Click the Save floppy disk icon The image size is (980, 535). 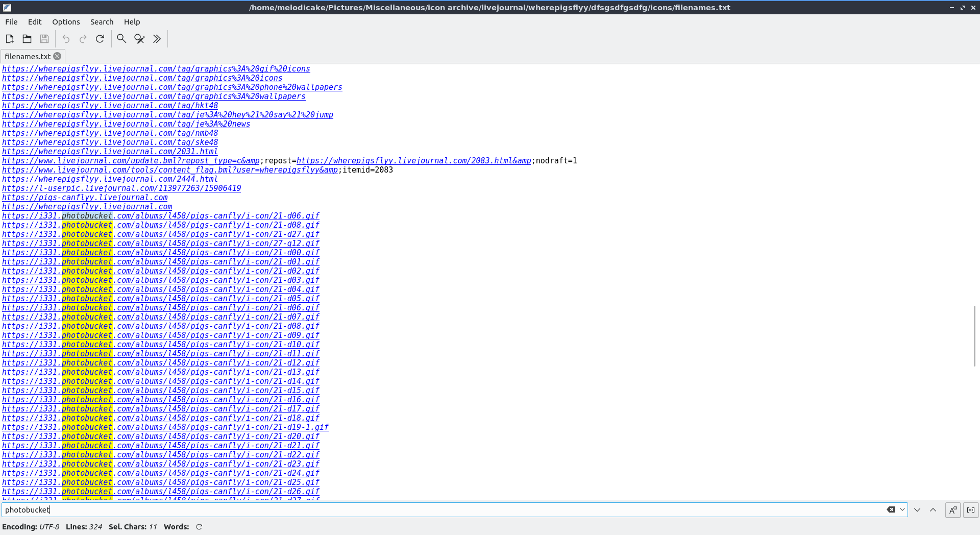pyautogui.click(x=44, y=39)
